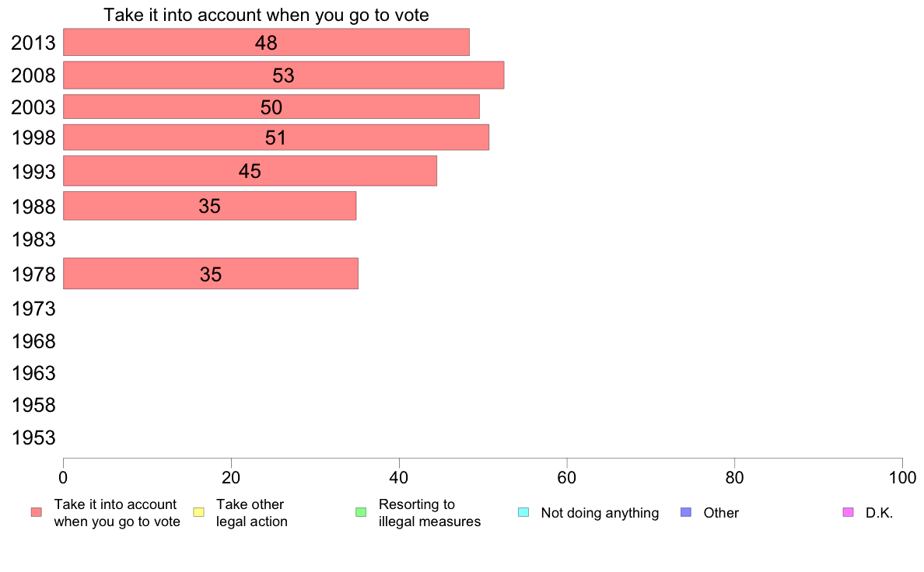Select the 1978 bar showing 35
This screenshot has height=572, width=924.
tap(211, 274)
